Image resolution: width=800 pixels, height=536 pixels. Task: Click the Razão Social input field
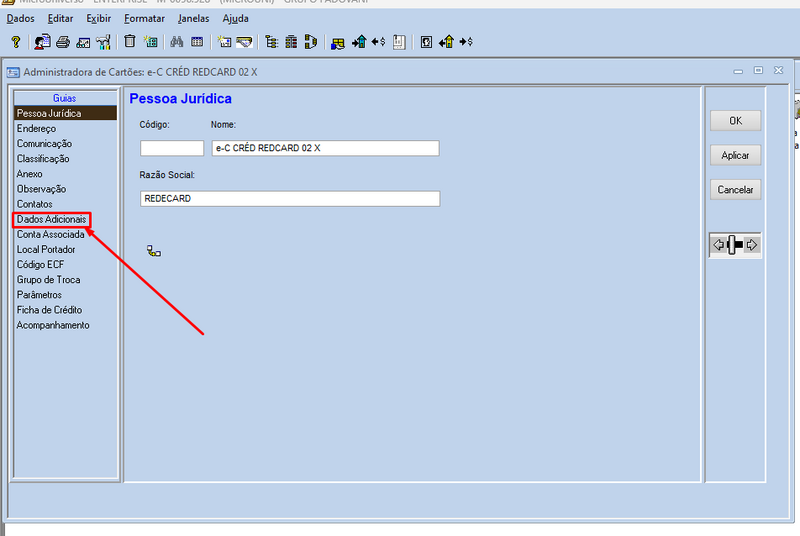click(x=290, y=198)
